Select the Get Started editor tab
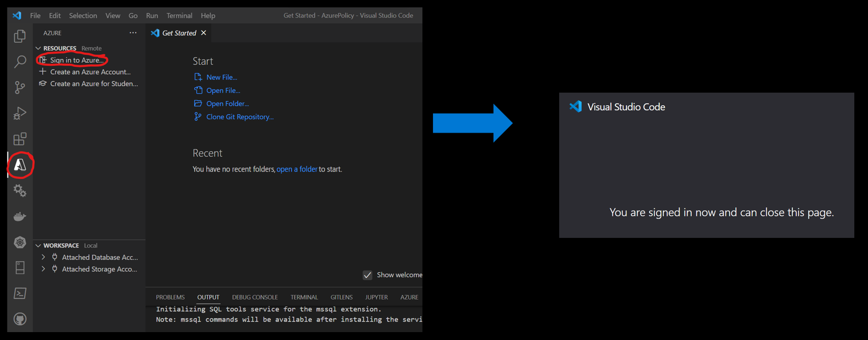This screenshot has width=868, height=340. tap(179, 33)
